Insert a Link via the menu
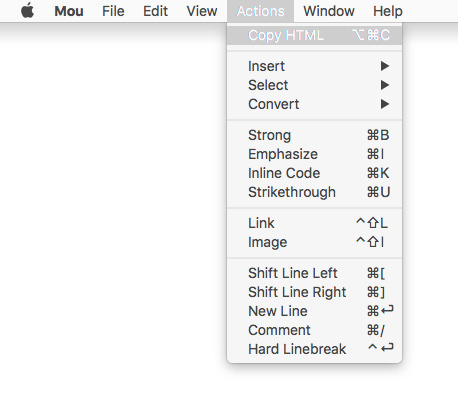 [314, 223]
